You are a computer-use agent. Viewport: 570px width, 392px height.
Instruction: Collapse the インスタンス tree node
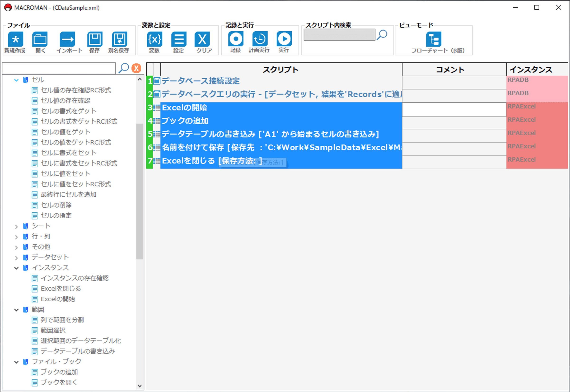point(16,268)
